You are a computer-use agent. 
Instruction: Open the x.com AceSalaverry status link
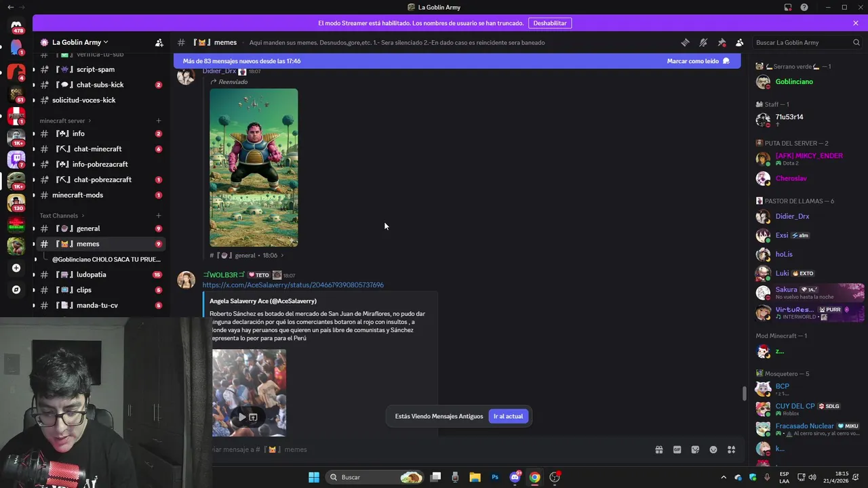293,285
